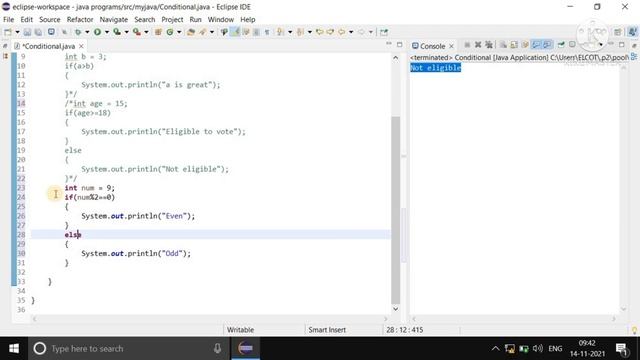Toggle Block Selection mode
Screen dimensions: 640x360
coord(256,32)
